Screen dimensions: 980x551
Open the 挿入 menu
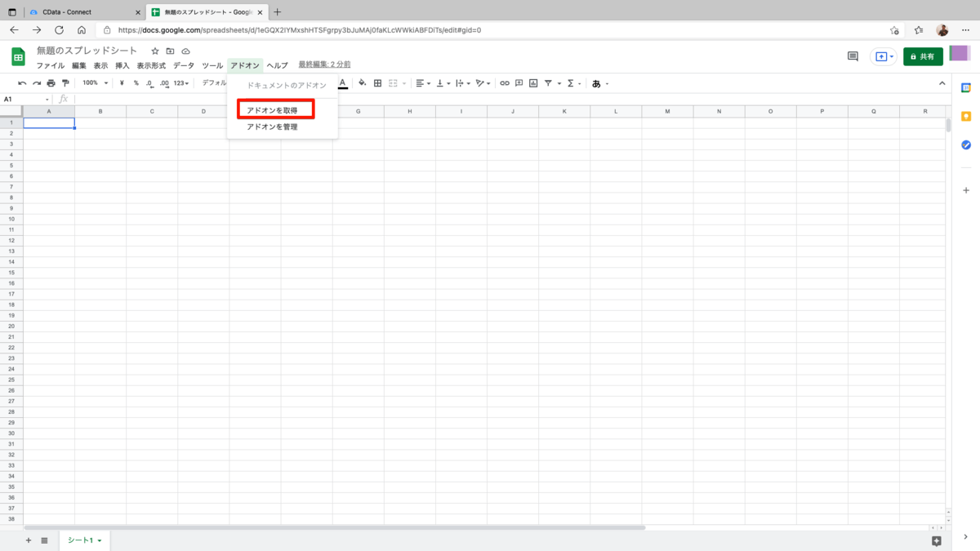(122, 65)
